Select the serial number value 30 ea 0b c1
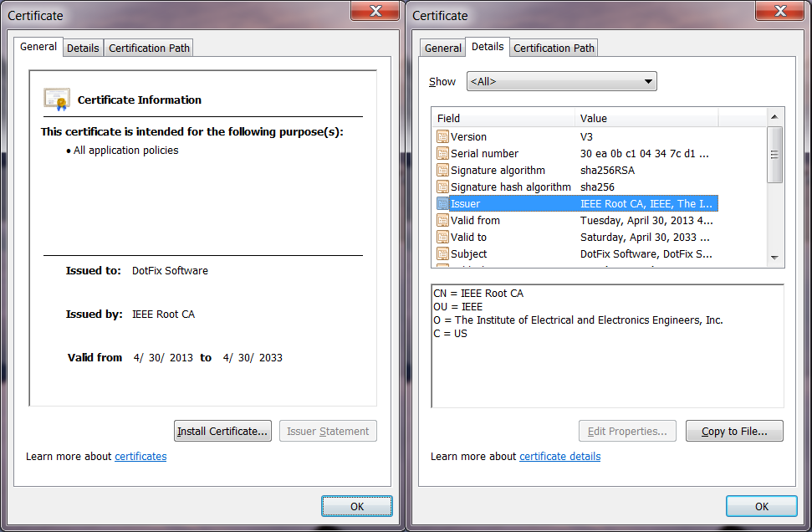 (644, 153)
